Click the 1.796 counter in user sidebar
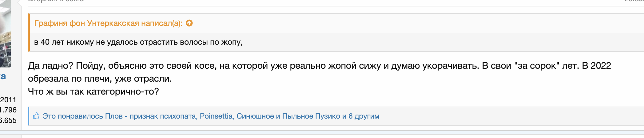Screen dimensions: 644x138 [8, 110]
